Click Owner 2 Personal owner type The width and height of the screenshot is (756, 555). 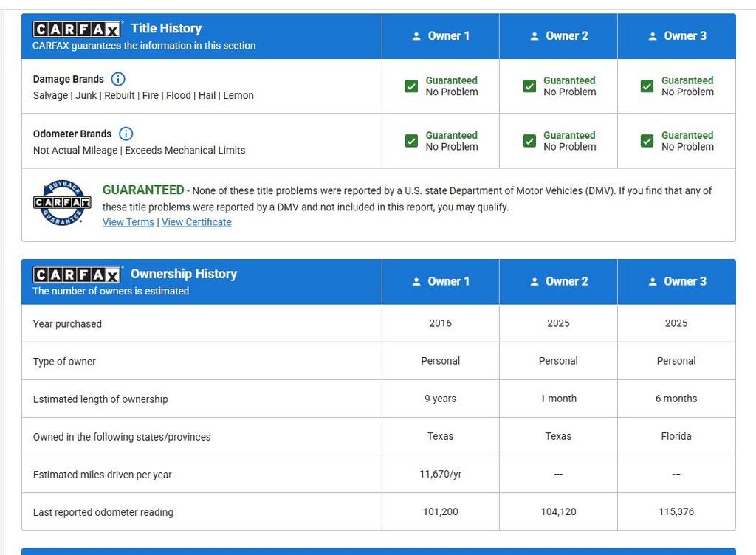pyautogui.click(x=558, y=361)
